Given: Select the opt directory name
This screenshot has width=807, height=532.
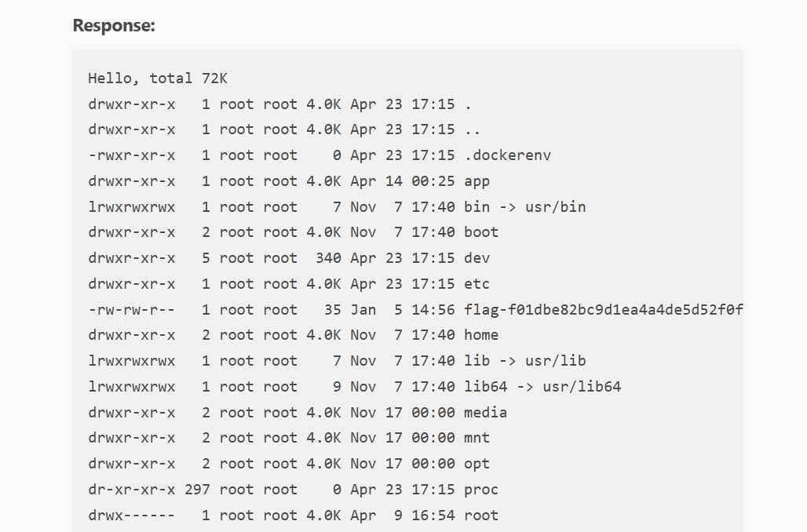Looking at the screenshot, I should pos(477,464).
